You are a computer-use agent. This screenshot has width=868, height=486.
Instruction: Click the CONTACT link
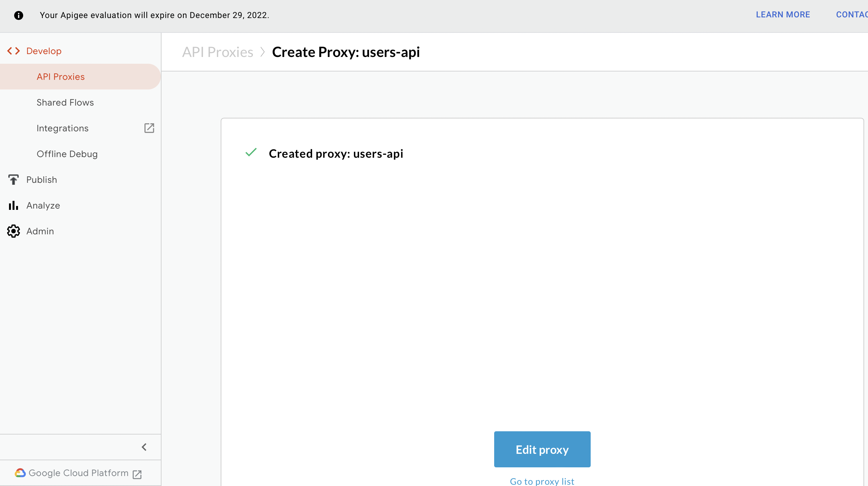[853, 14]
